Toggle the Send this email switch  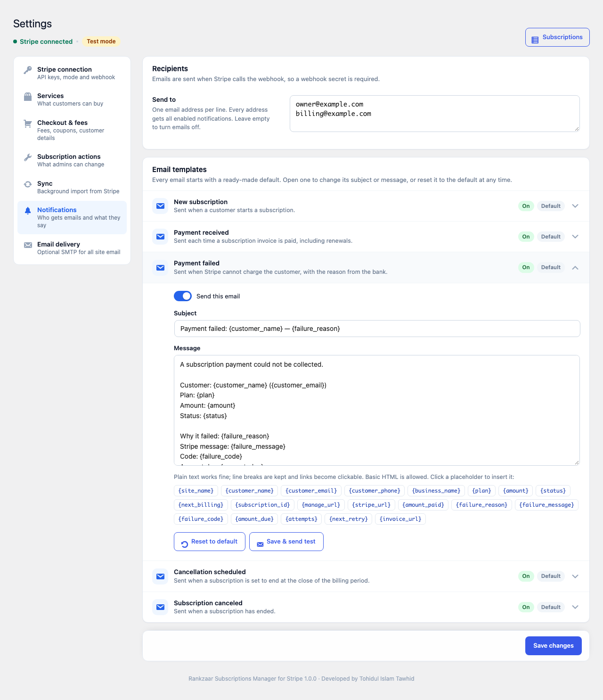183,296
